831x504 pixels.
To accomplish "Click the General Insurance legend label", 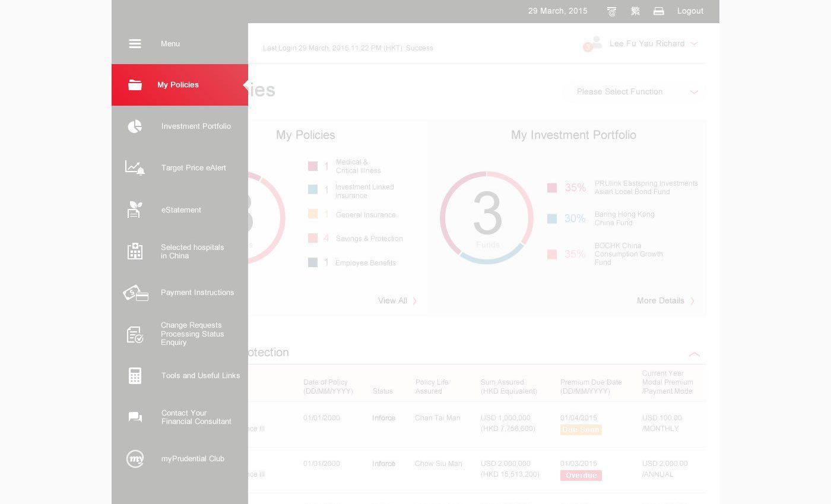I will tap(366, 215).
